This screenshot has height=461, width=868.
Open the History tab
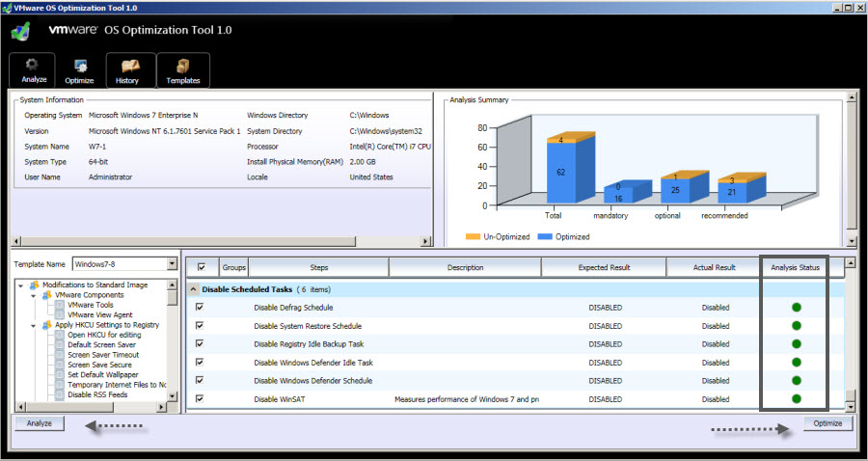pyautogui.click(x=131, y=70)
